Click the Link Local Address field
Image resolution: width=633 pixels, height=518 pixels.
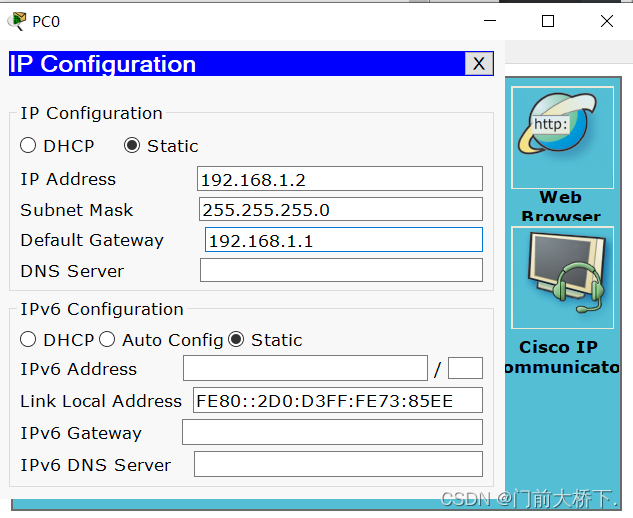pyautogui.click(x=338, y=400)
